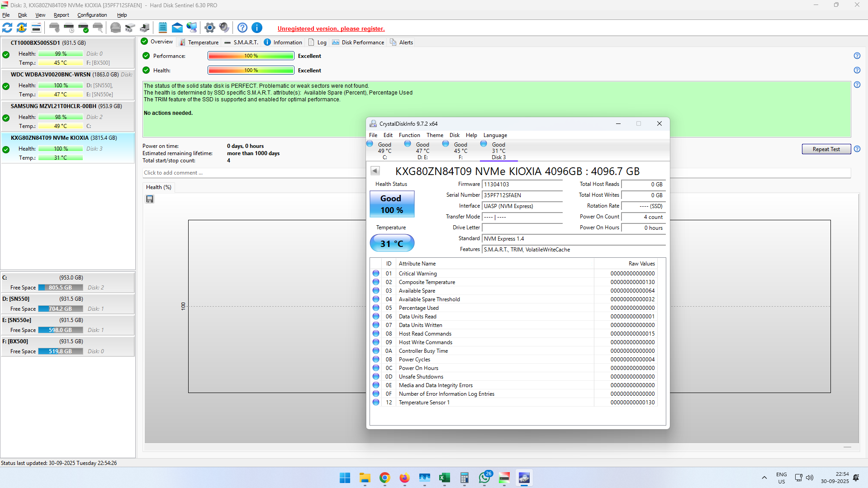Click the save floppy icon above health chart
Screen dimensions: 868x488
150,199
